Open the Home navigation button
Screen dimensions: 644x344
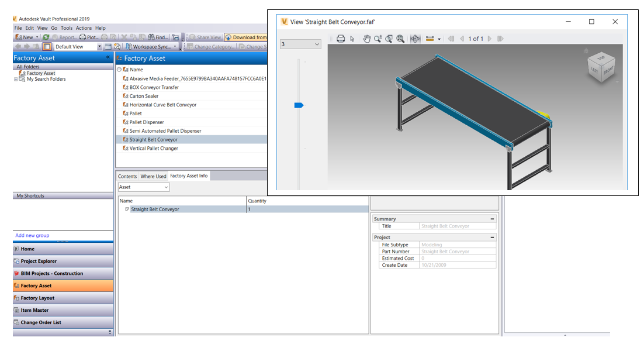(x=63, y=249)
